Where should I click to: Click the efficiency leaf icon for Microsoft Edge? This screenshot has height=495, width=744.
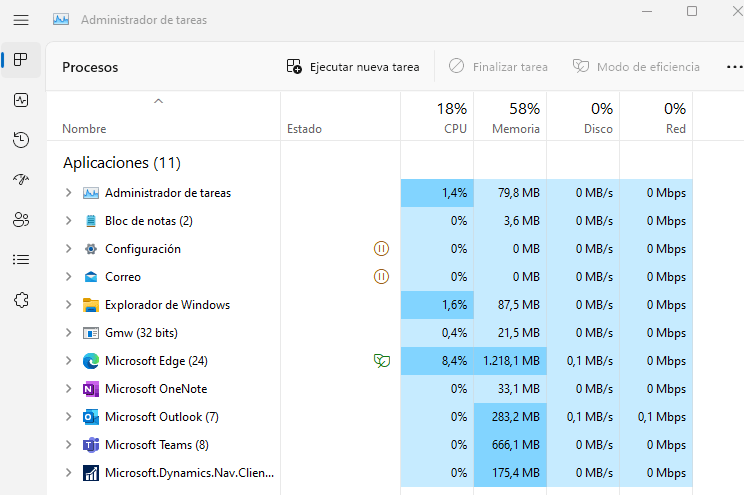coord(381,361)
